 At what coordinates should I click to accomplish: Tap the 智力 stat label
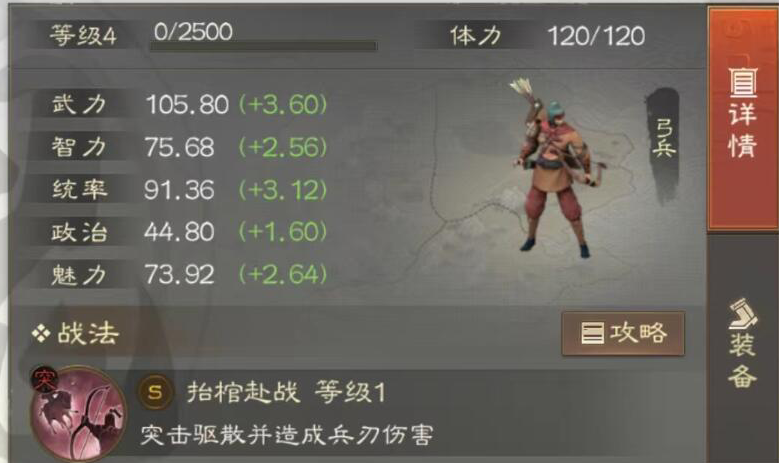click(x=79, y=147)
